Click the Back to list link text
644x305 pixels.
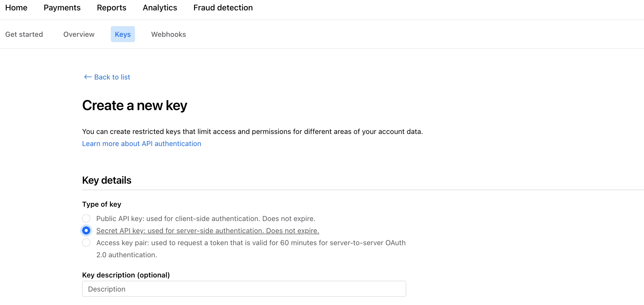point(112,77)
